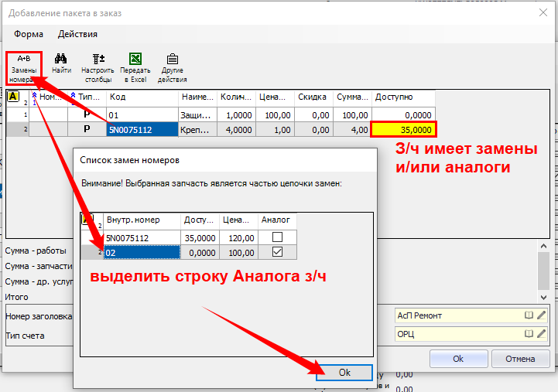This screenshot has width=558, height=392.
Task: Select yellow highlighted 35,0000 Доступно cell
Action: [403, 129]
